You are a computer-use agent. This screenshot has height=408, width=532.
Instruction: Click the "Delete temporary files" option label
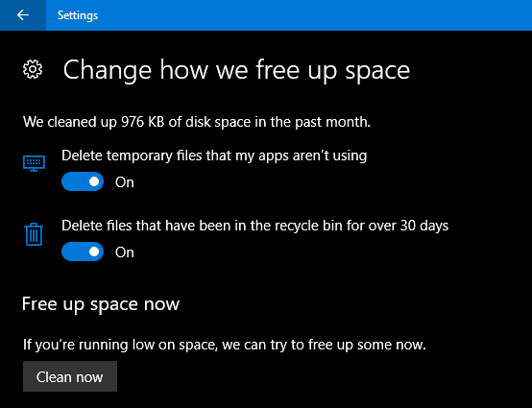(x=214, y=156)
